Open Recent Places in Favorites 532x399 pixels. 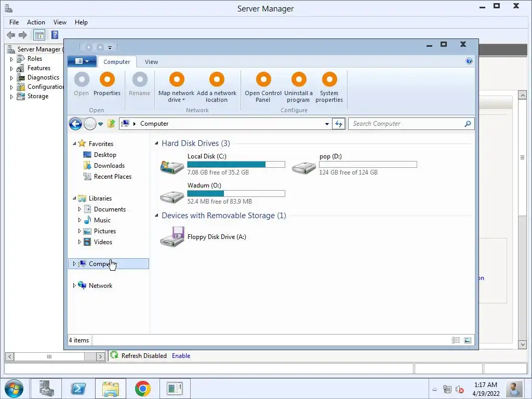tap(112, 177)
